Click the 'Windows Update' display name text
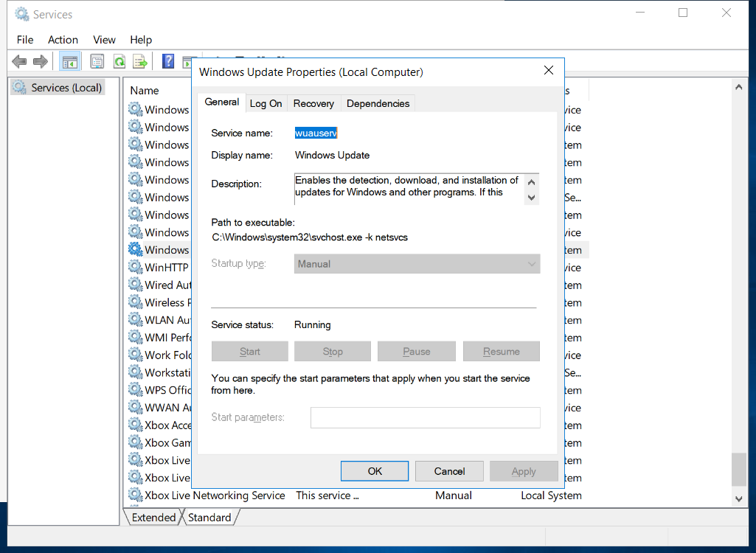Image resolution: width=756 pixels, height=553 pixels. tap(332, 156)
